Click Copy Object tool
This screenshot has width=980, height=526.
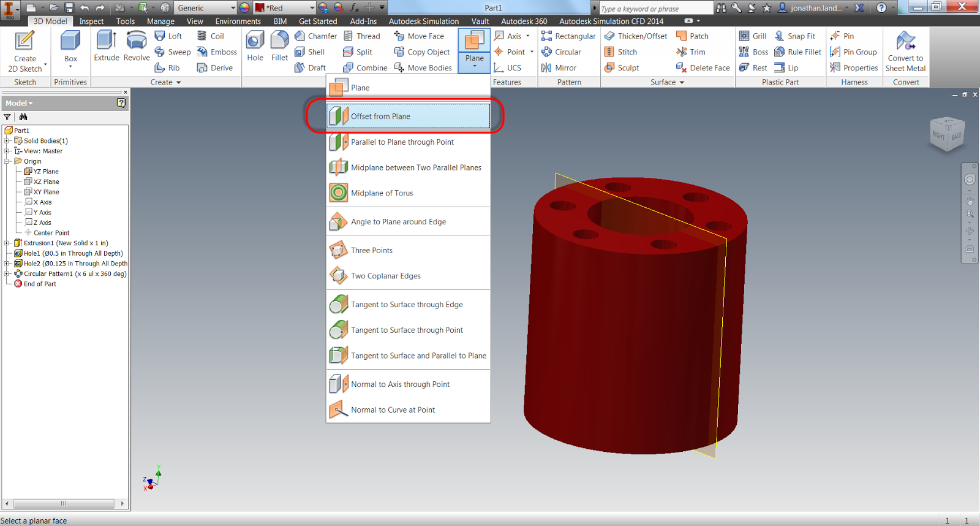pos(422,52)
